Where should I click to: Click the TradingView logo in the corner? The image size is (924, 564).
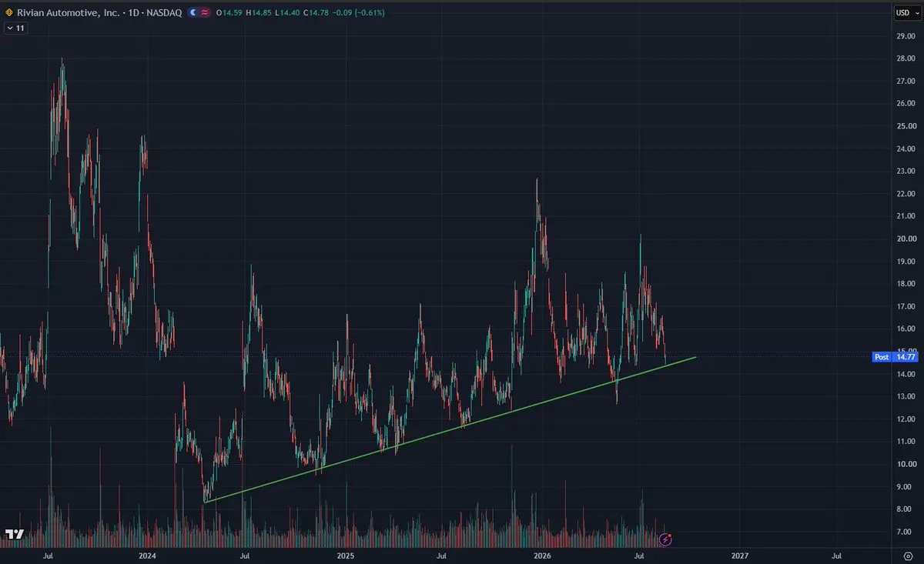[14, 534]
